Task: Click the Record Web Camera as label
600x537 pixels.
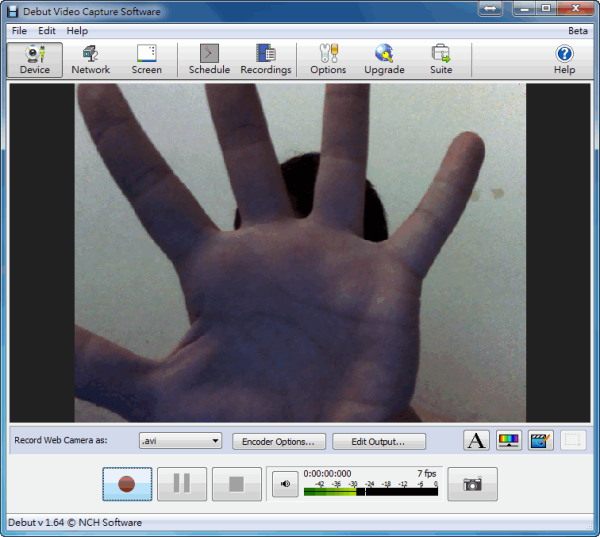Action: click(x=61, y=440)
